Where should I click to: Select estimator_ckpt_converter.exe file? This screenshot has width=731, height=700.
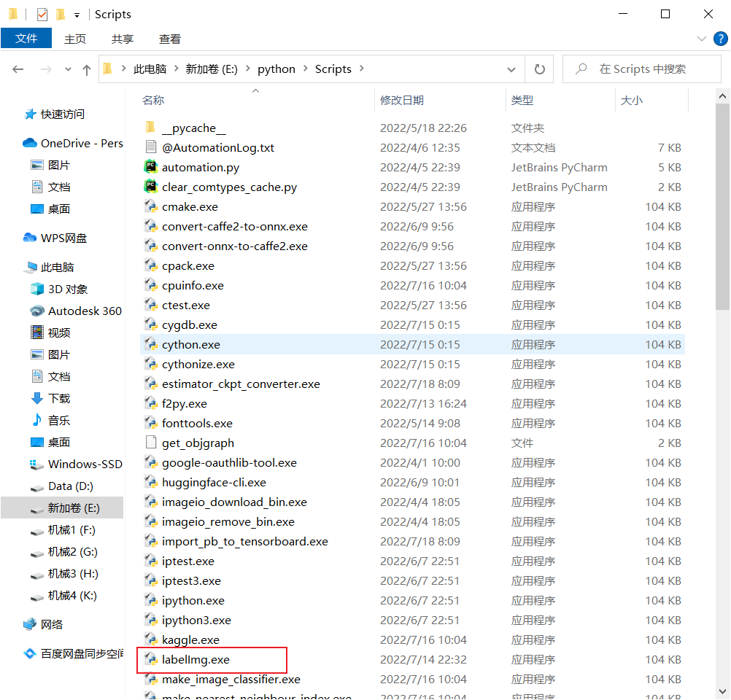[241, 384]
